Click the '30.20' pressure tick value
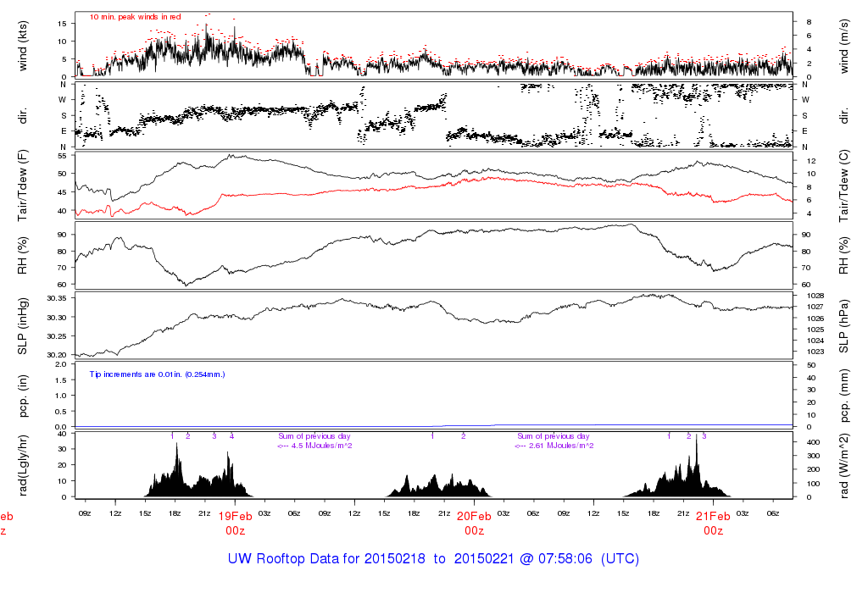This screenshot has width=868, height=593. coord(57,355)
